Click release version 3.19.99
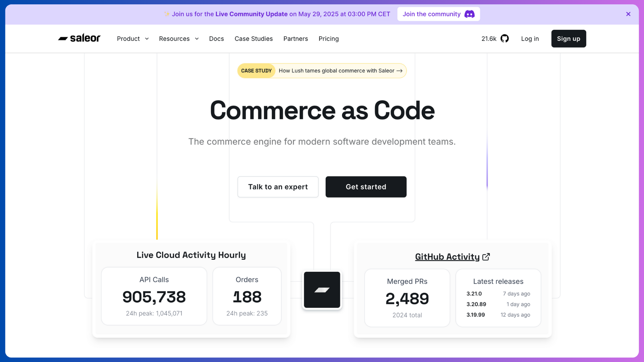 pyautogui.click(x=476, y=315)
